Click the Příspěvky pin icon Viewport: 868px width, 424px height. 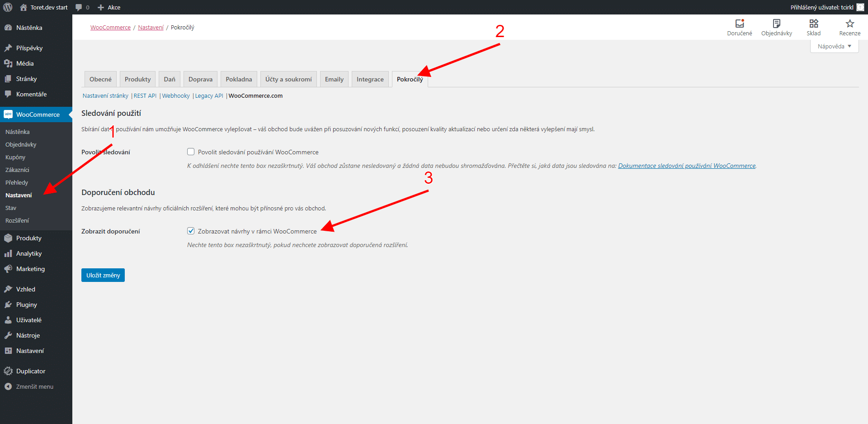point(8,48)
